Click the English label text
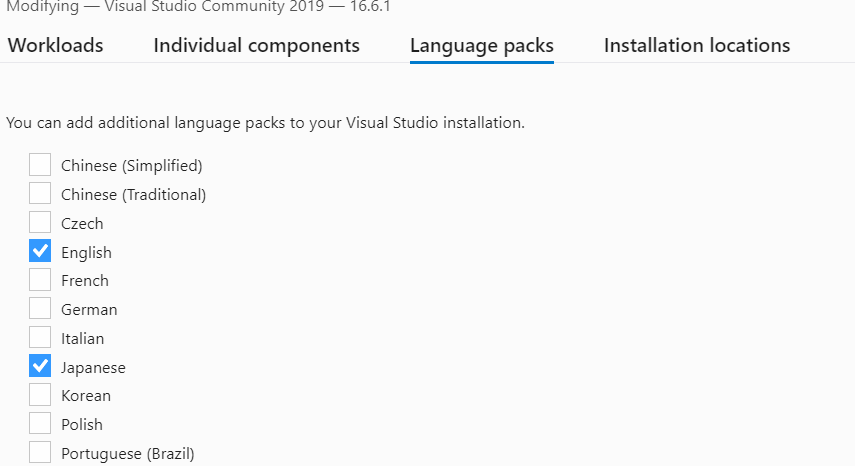Image resolution: width=855 pixels, height=466 pixels. click(x=86, y=253)
